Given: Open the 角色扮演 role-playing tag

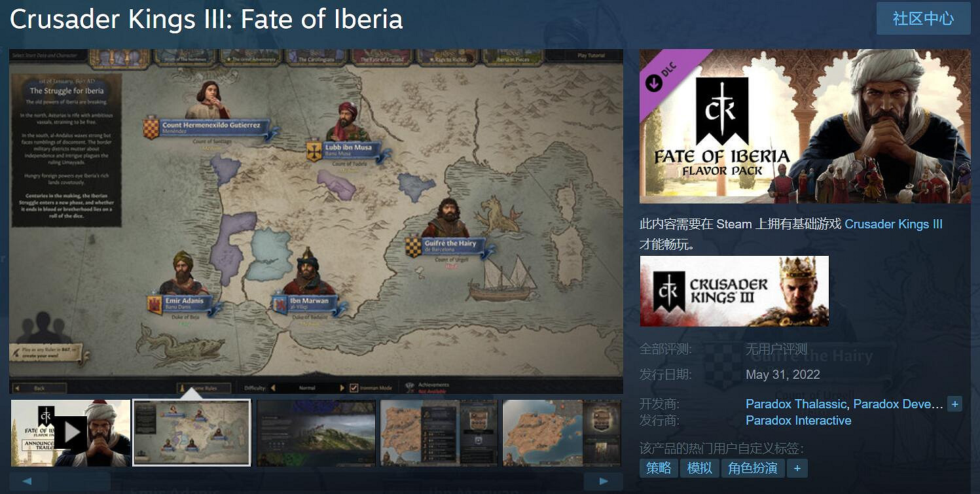Looking at the screenshot, I should 753,468.
